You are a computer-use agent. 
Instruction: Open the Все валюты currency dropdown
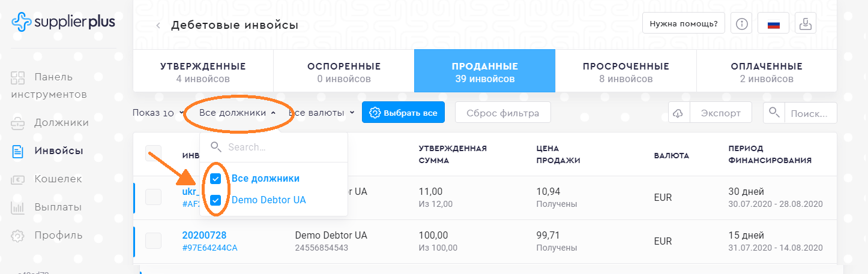point(322,113)
